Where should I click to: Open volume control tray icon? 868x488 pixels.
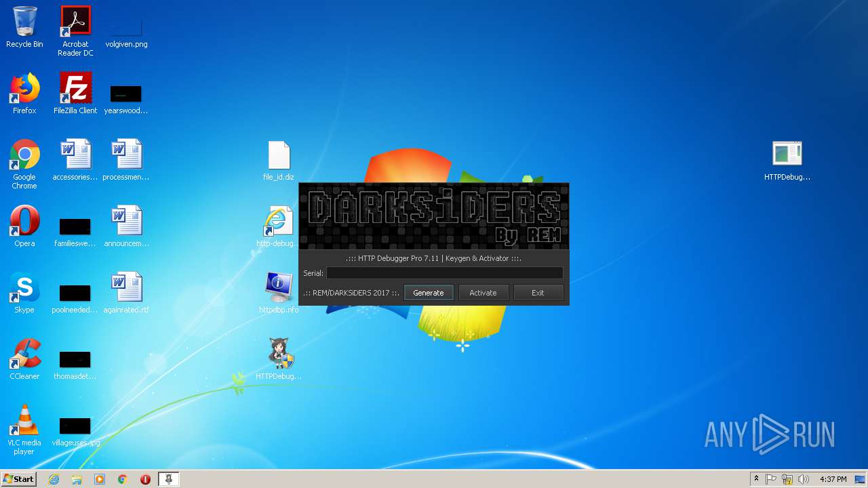coord(804,479)
